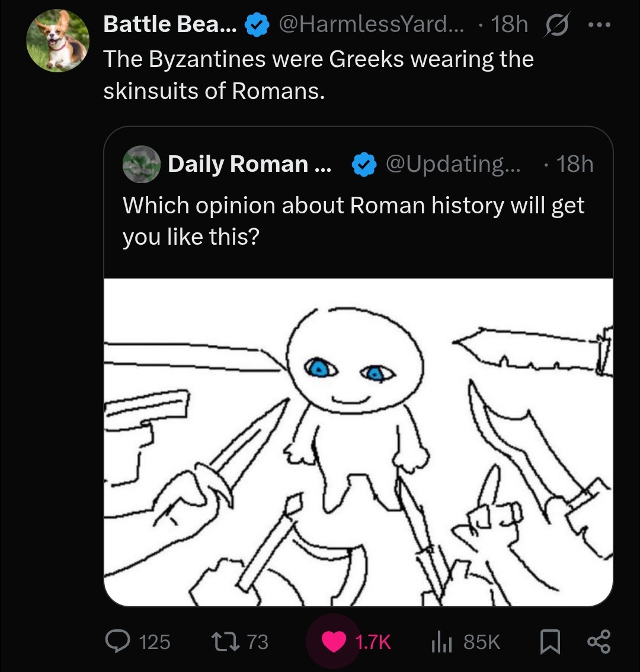This screenshot has width=640, height=672.
Task: Open the three-dot more options menu
Action: pos(599,25)
